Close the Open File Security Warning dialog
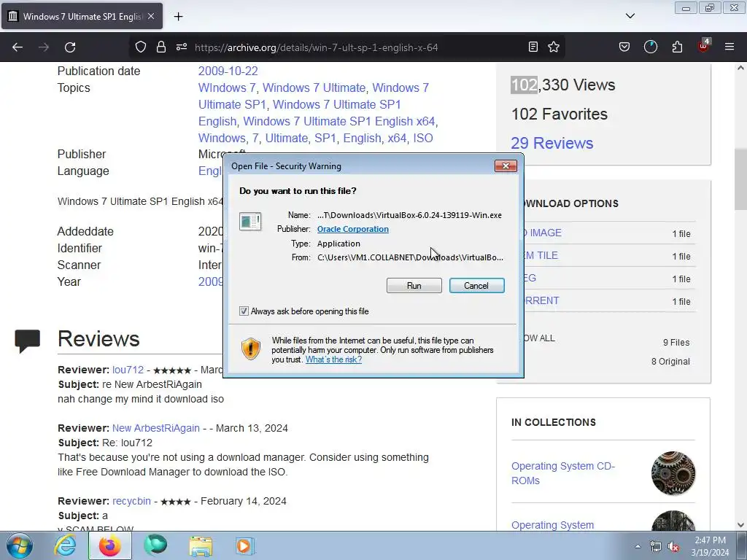The image size is (747, 560). 506,166
